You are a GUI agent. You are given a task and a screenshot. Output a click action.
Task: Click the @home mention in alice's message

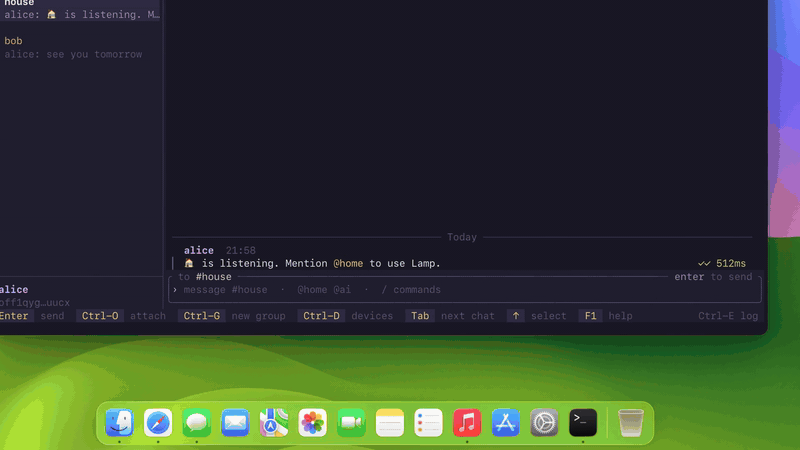[x=348, y=263]
